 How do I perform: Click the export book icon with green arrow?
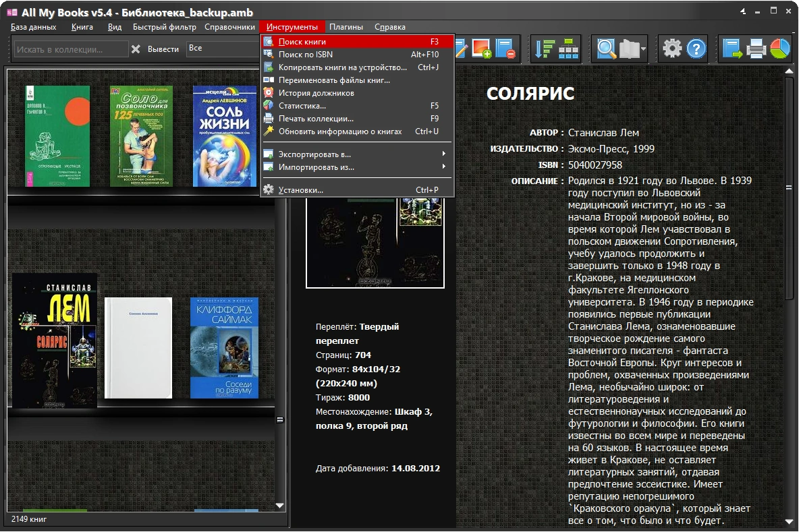[732, 49]
